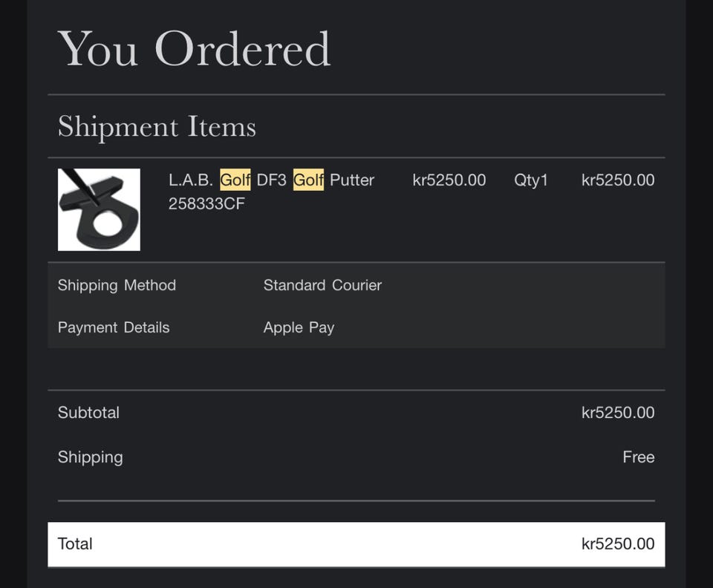The image size is (713, 588).
Task: Click the "Shipping Method" label
Action: (x=117, y=285)
